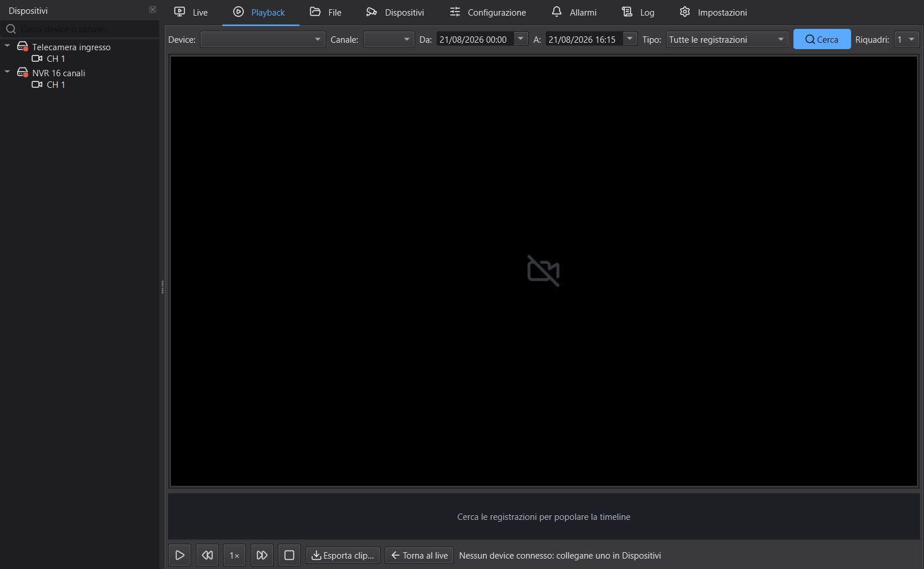The image size is (924, 569).
Task: Click the empty timeline area
Action: (x=543, y=516)
